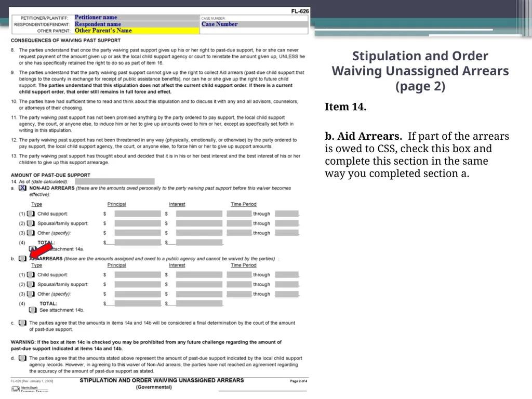This screenshot has width=532, height=399.
Task: Tick Spousal/family support checkbox under Aid Arrears
Action: coord(31,284)
